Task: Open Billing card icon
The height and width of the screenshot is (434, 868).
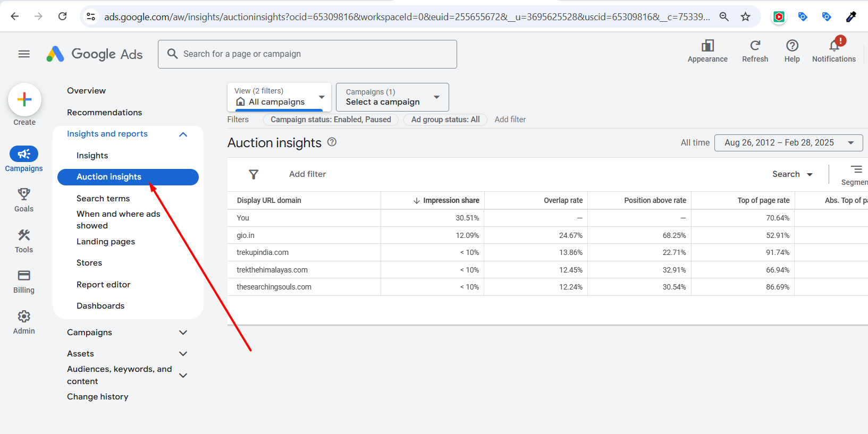Action: pos(24,275)
